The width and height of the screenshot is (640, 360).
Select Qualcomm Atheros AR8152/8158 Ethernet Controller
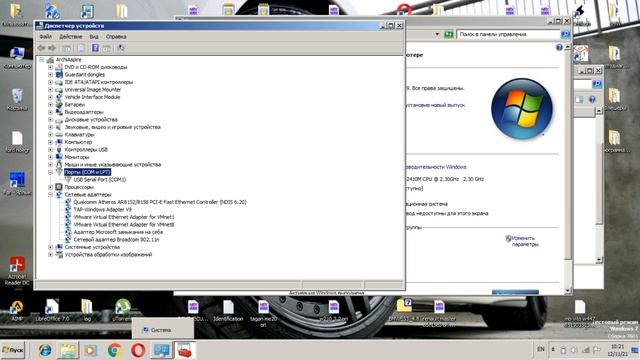(x=160, y=202)
